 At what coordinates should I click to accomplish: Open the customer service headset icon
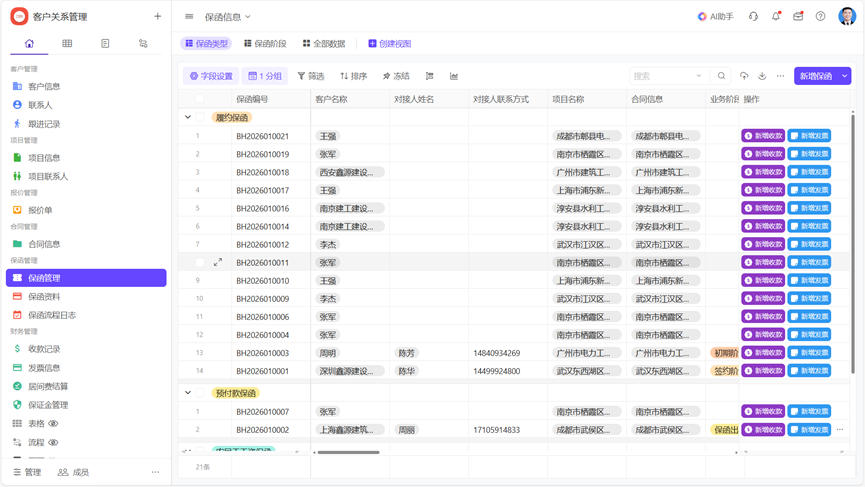point(754,17)
